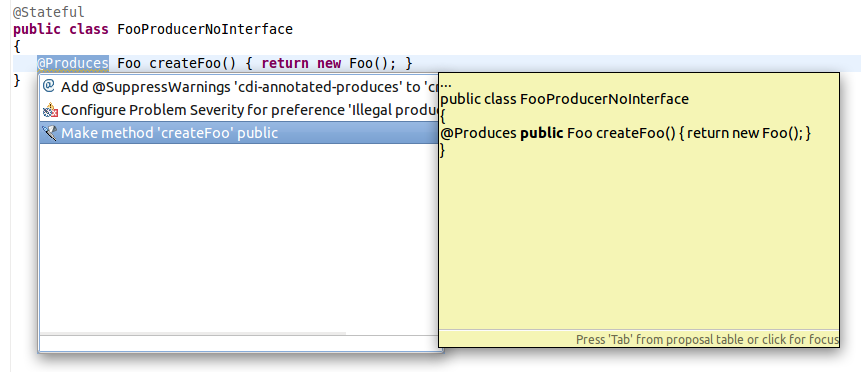
Task: Click the createFoo() method name in editor
Action: pos(193,63)
